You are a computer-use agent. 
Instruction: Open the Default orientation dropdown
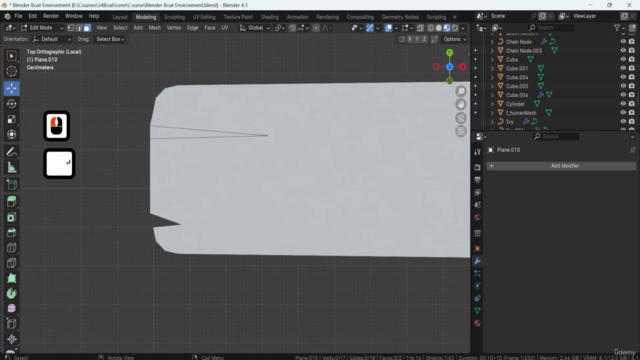[x=52, y=39]
